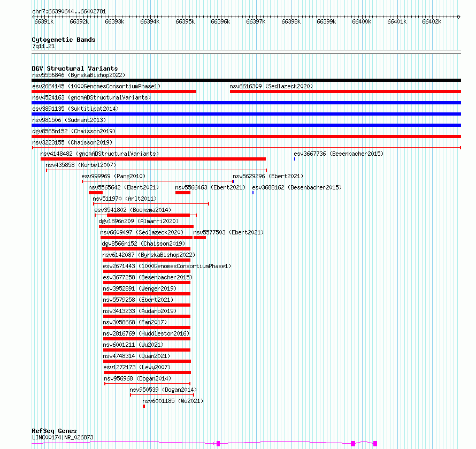Open esv2664145 (1000GenomesConsortiumPhase1) variant

pos(96,86)
